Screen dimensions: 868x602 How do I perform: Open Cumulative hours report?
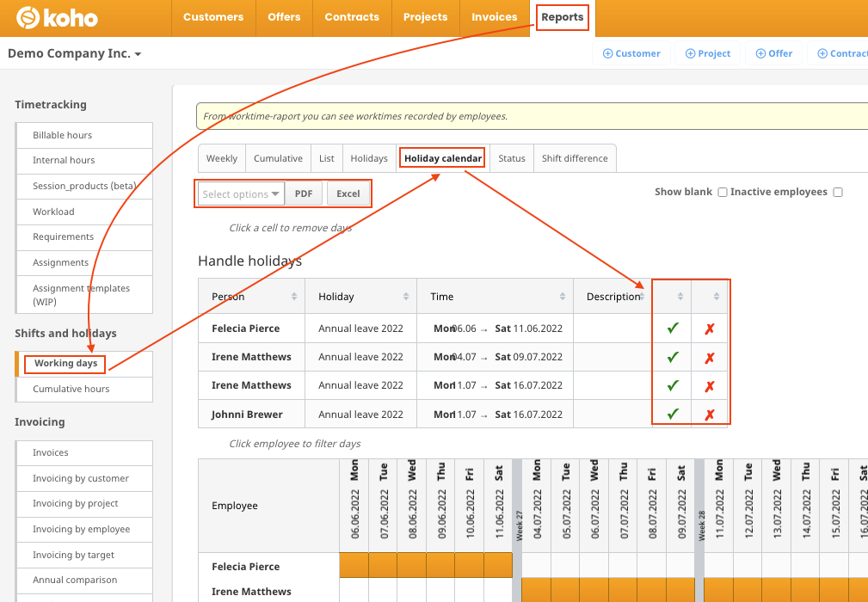pos(84,389)
